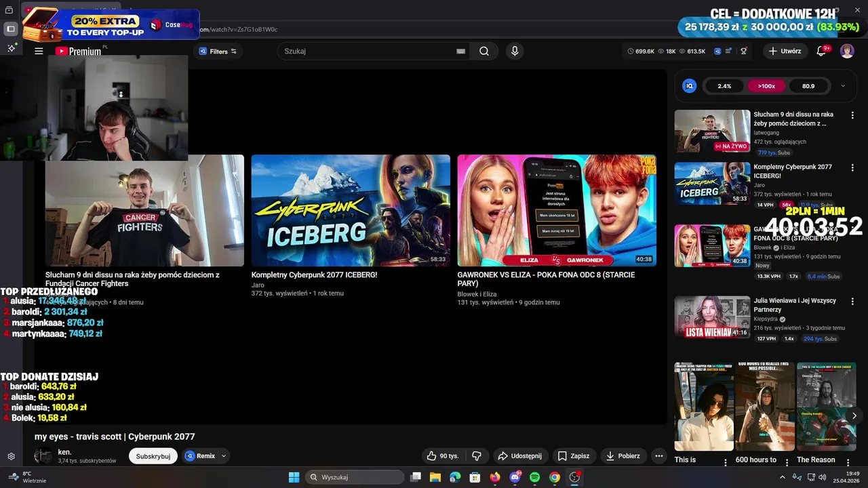Click the Wyszukaj taskbar search box

[355, 477]
